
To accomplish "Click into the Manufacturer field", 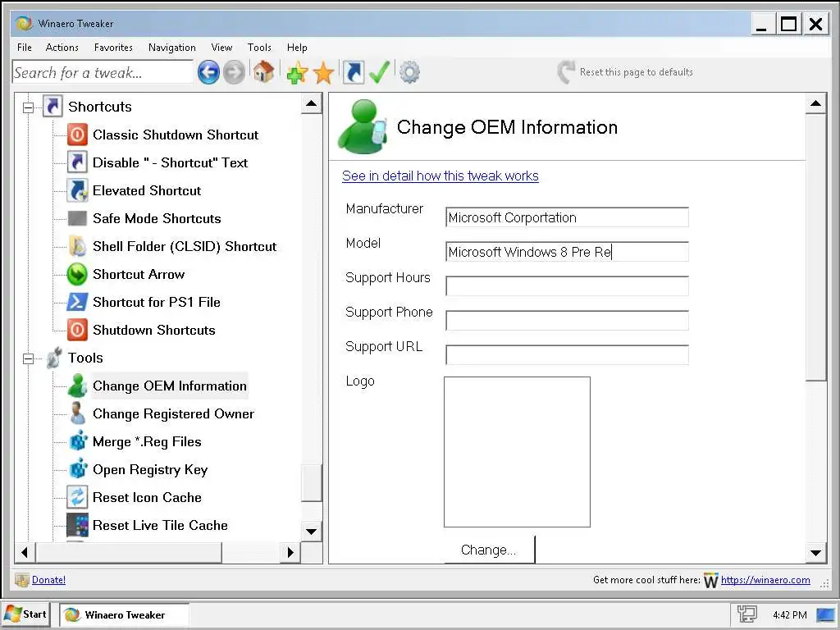I will [567, 217].
